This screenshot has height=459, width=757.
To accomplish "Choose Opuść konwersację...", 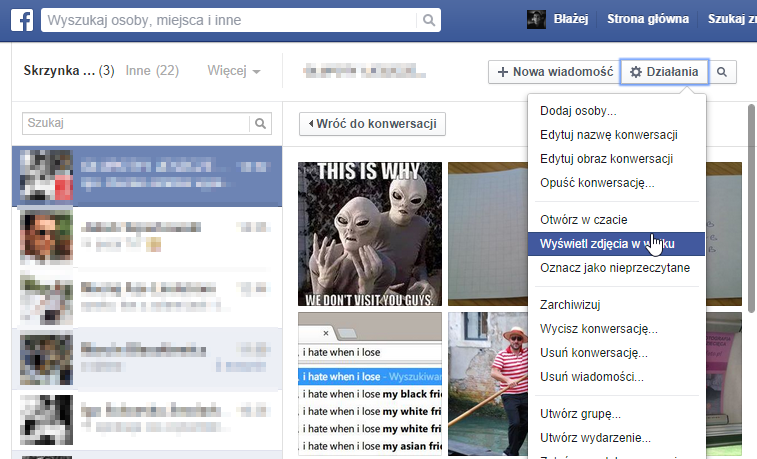I will click(x=616, y=183).
